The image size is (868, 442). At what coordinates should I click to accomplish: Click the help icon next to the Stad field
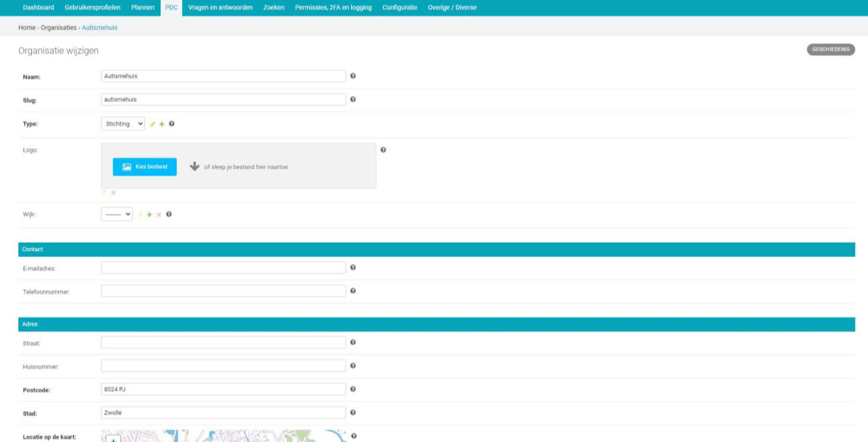pos(353,413)
